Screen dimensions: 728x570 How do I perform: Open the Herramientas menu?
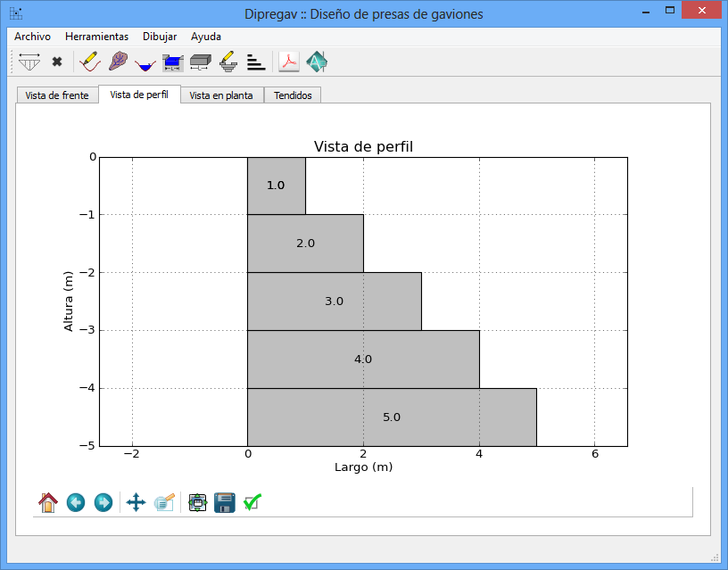[x=96, y=37]
